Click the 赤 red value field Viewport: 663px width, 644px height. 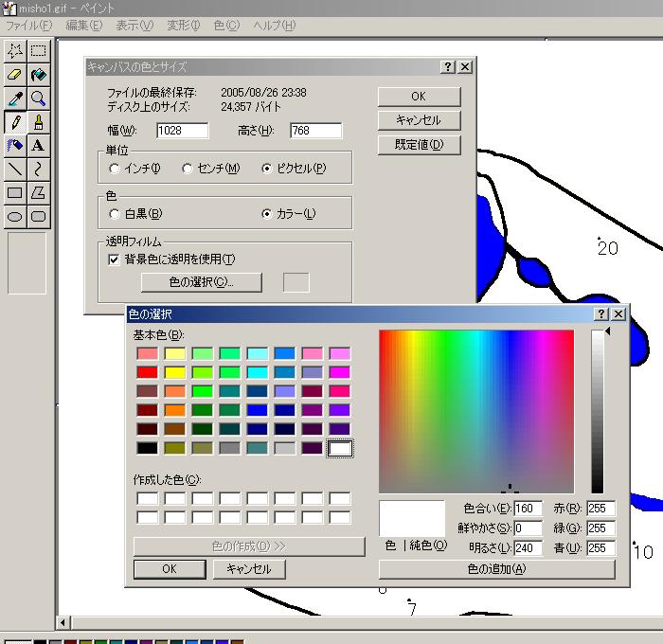click(600, 509)
